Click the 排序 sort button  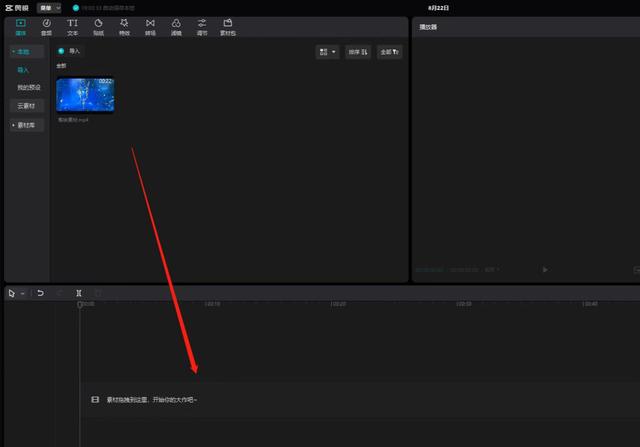tap(358, 51)
